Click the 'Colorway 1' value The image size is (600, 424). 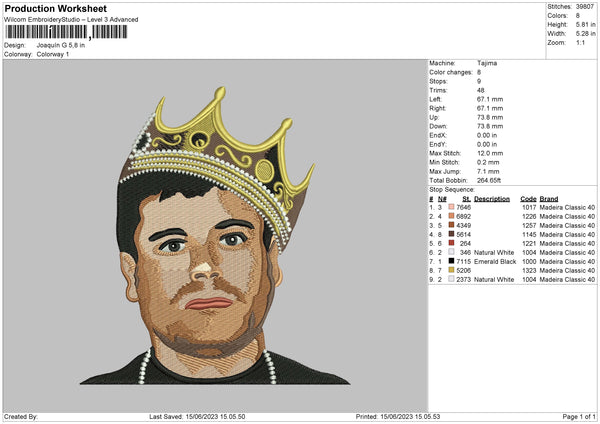point(53,54)
